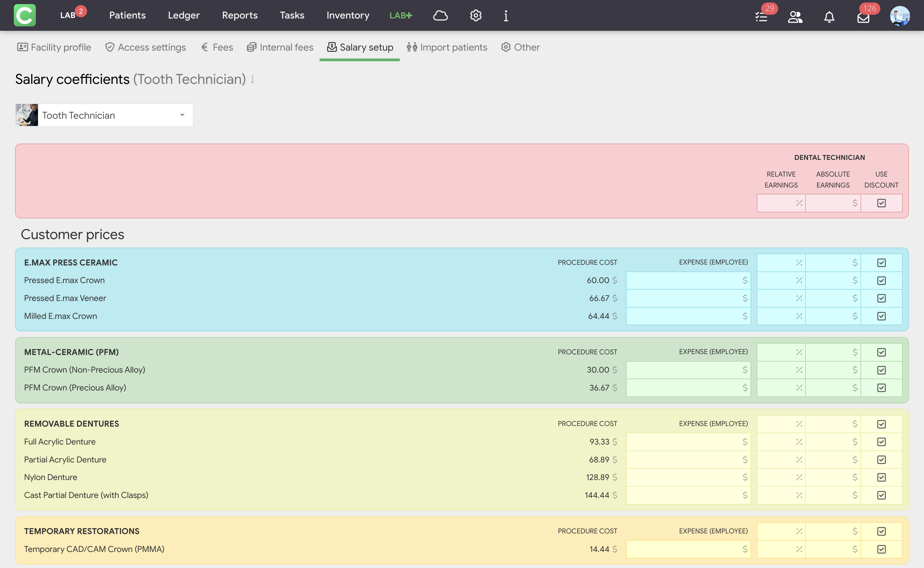The height and width of the screenshot is (568, 924).
Task: Open the cloud icon in top navigation
Action: [x=440, y=15]
